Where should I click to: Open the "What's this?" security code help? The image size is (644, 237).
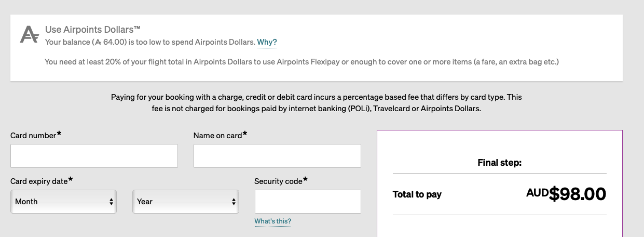pyautogui.click(x=273, y=221)
